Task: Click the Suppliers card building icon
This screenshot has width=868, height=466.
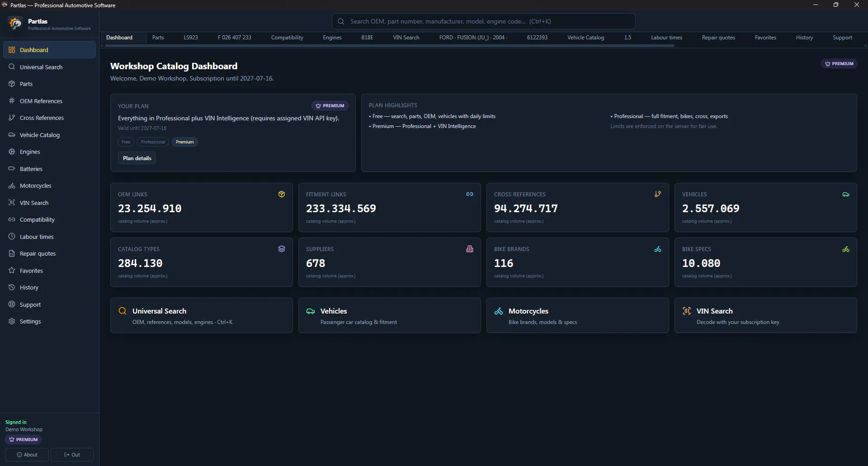Action: (470, 249)
